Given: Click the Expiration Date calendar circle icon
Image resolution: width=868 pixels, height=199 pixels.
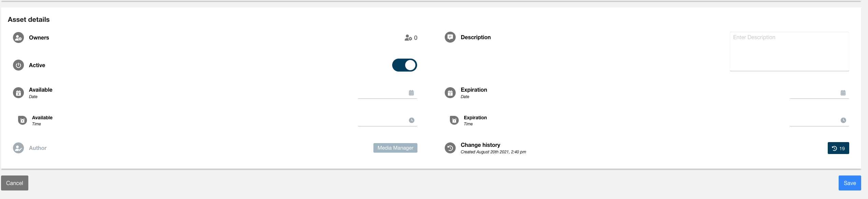Looking at the screenshot, I should 450,93.
